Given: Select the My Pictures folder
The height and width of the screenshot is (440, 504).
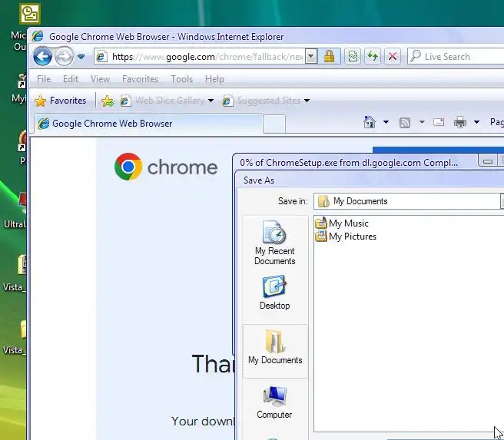Looking at the screenshot, I should (346, 236).
